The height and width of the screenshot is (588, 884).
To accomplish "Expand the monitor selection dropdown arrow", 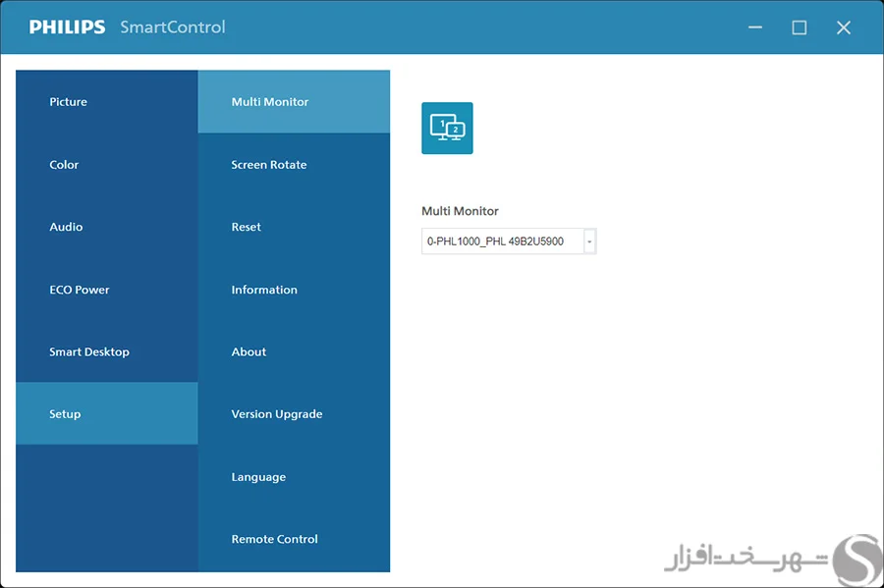I will pos(589,241).
